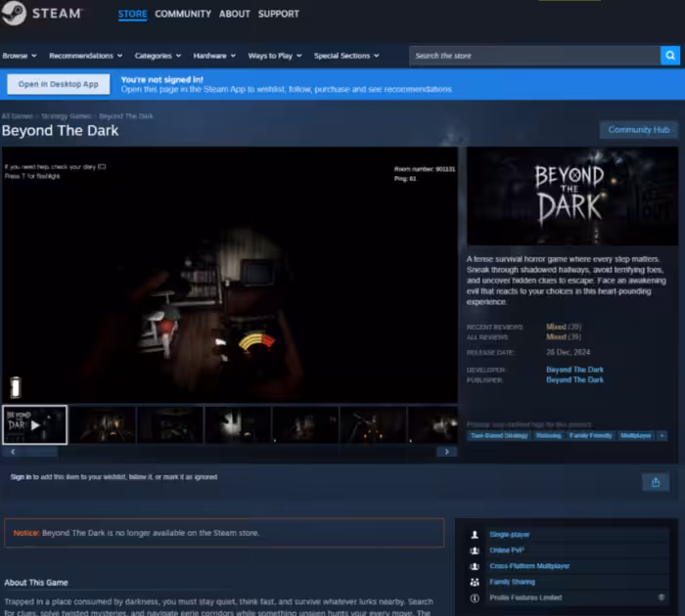
Task: Click the Single-player feature link
Action: pos(510,535)
